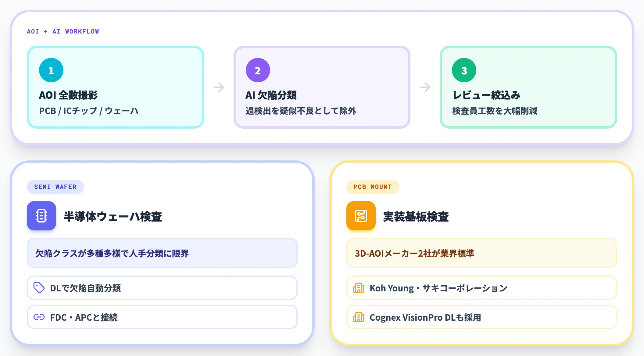The height and width of the screenshot is (356, 644).
Task: Click the 欠陥クラスが多種多様 highlight box
Action: click(162, 253)
